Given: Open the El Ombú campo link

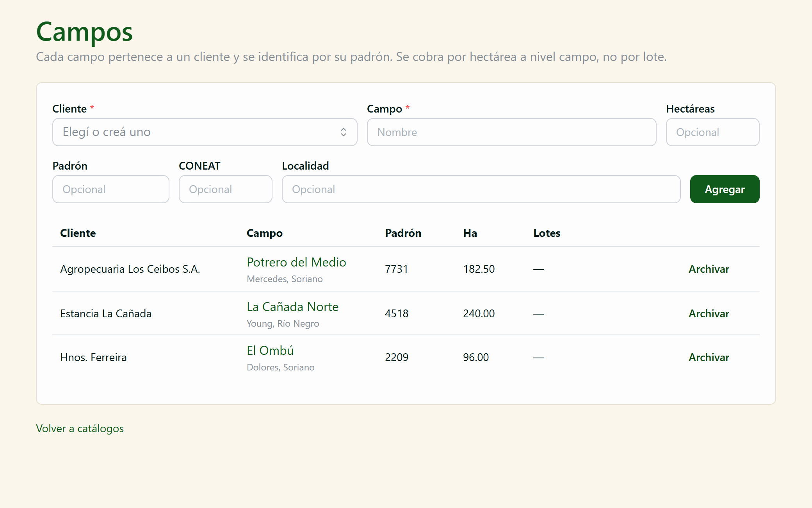Looking at the screenshot, I should pyautogui.click(x=270, y=351).
